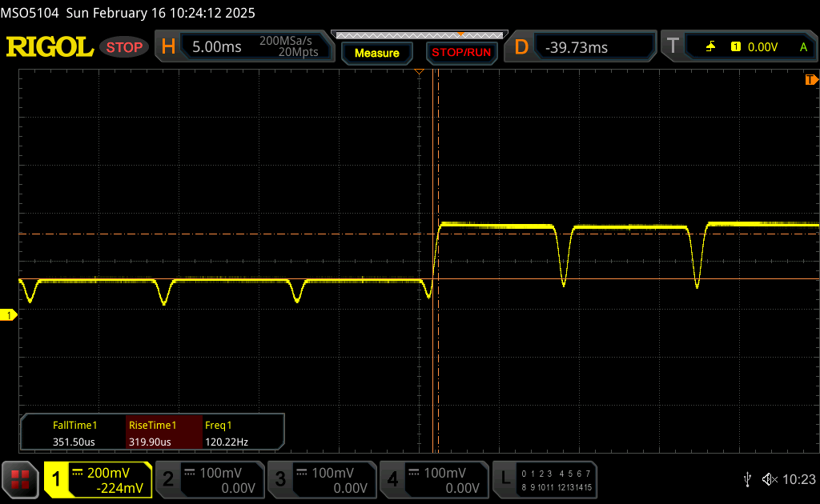Click the muted speaker sound icon
This screenshot has height=504, width=820.
point(770,479)
